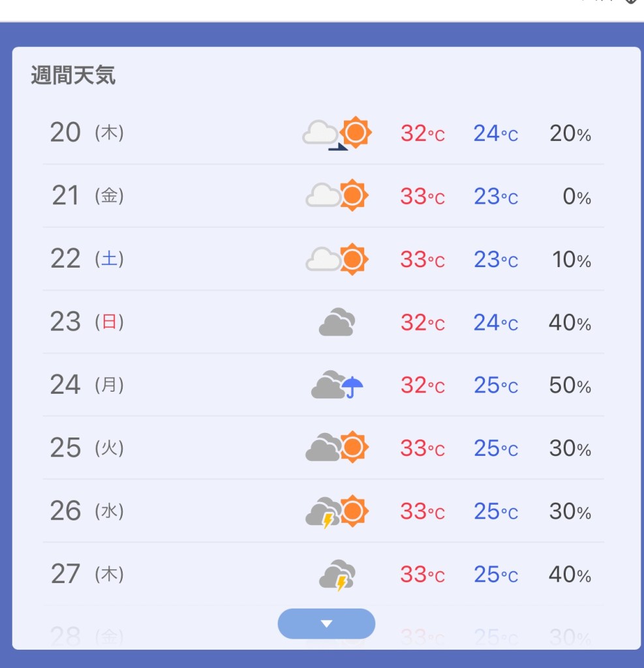
Task: Select the date 25 (火) label
Action: (87, 448)
